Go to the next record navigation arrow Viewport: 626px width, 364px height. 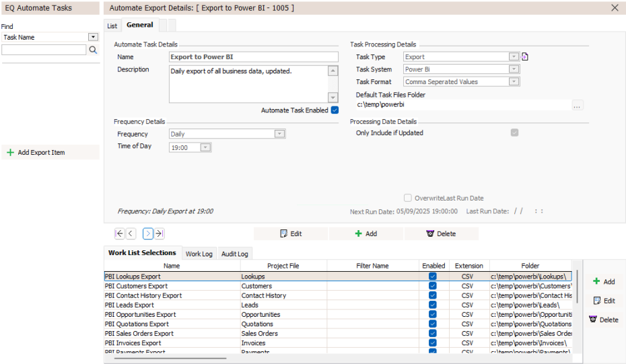click(148, 233)
